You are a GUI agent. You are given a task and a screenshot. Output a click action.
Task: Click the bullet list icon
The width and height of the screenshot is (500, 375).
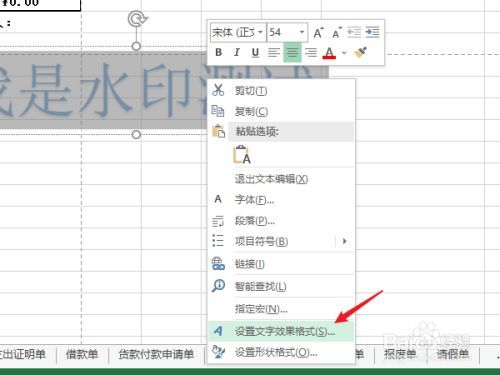coord(218,240)
